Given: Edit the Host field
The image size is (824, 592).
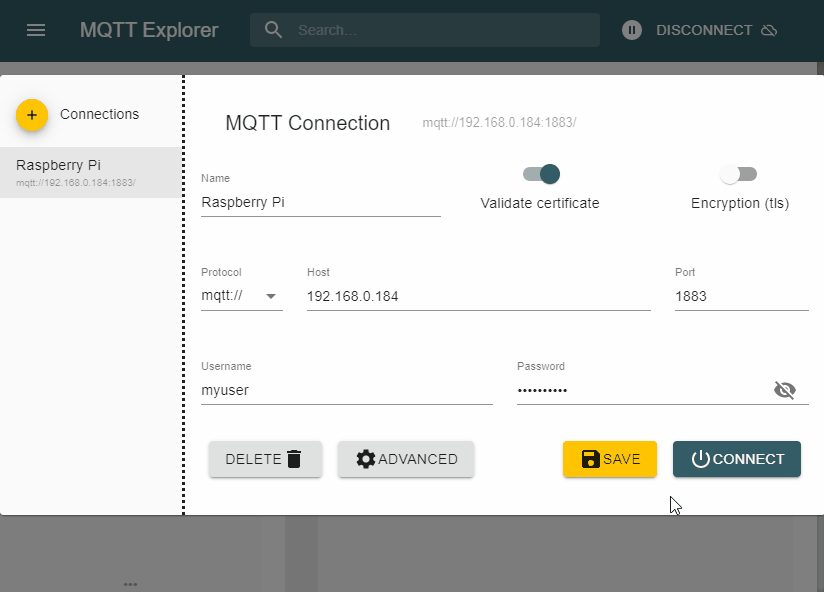Looking at the screenshot, I should [x=479, y=297].
